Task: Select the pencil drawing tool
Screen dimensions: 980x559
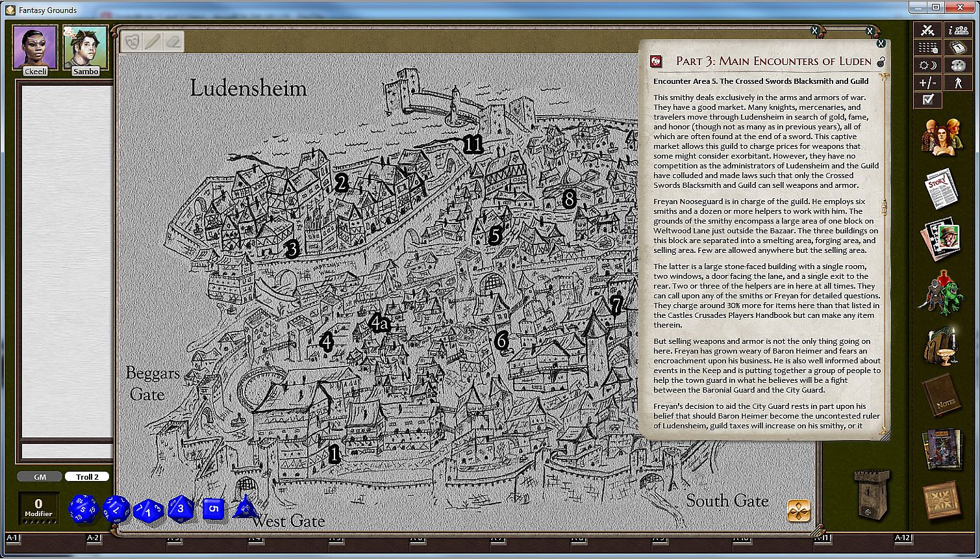Action: [x=152, y=41]
